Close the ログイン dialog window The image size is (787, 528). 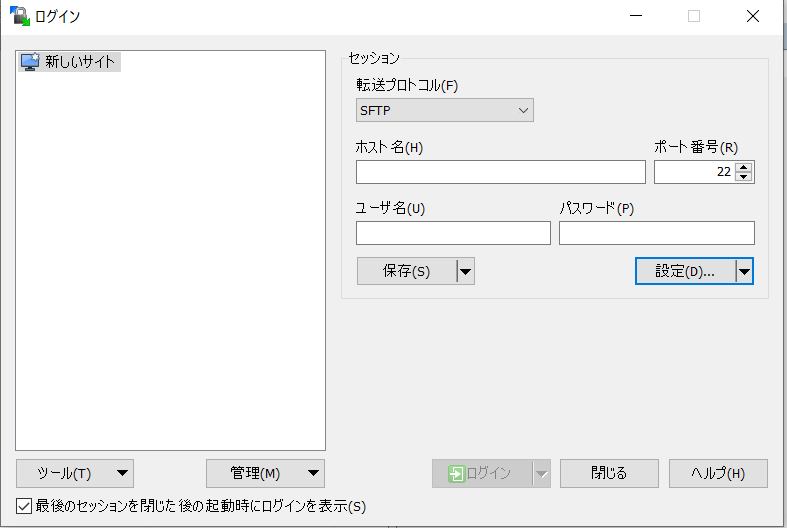pyautogui.click(x=752, y=16)
